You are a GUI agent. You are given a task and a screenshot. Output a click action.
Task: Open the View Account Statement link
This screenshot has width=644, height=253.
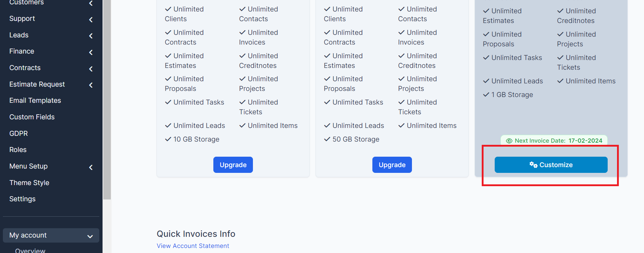click(193, 246)
